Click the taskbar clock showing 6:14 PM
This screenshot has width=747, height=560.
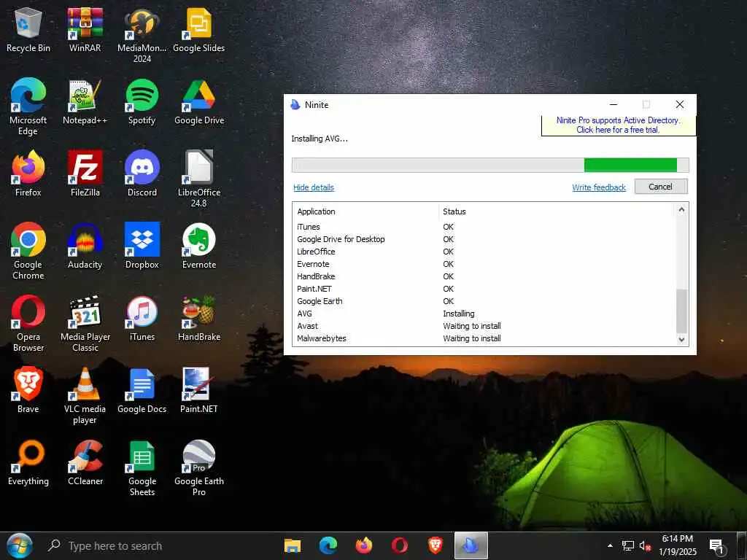(678, 545)
